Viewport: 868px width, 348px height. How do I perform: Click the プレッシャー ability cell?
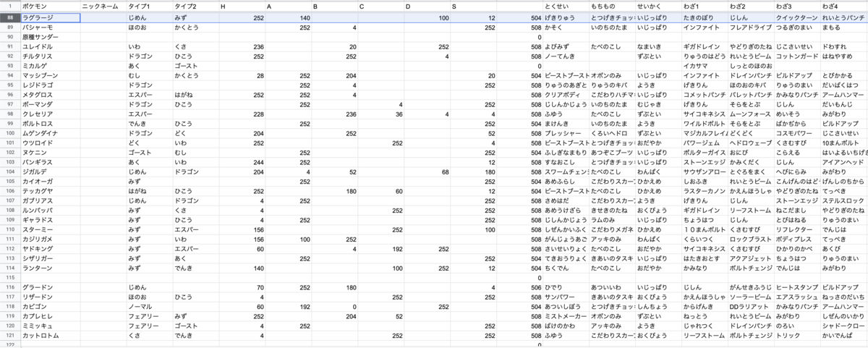(566, 134)
